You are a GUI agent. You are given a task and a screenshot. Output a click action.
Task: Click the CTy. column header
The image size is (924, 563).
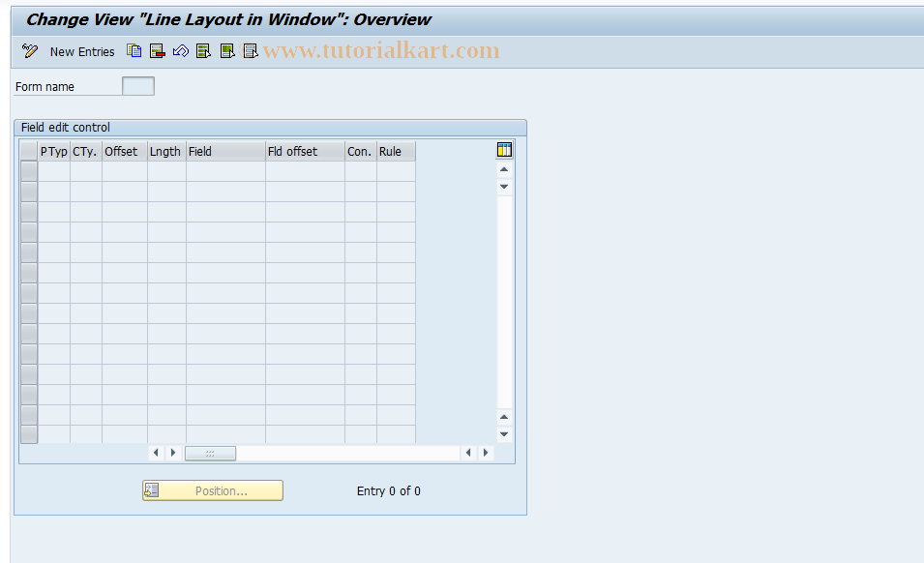click(85, 151)
